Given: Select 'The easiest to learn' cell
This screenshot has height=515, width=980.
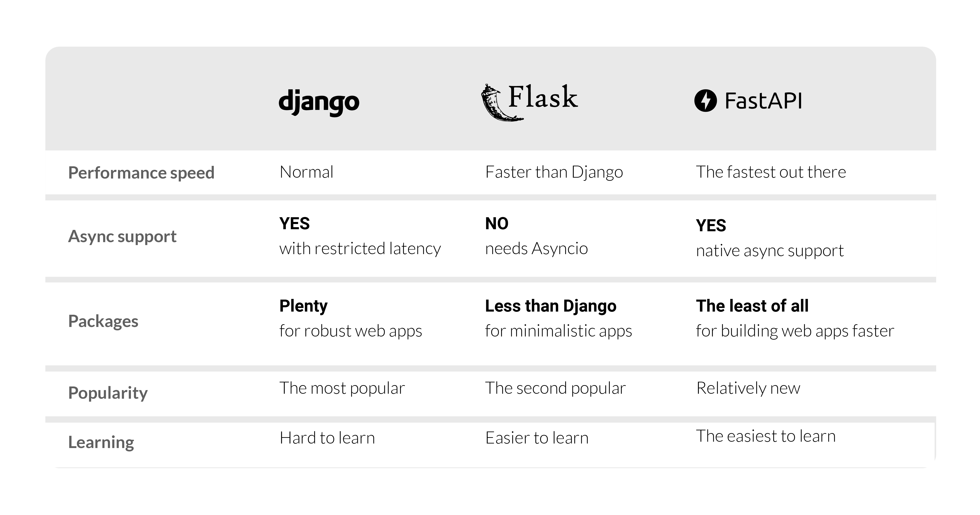Looking at the screenshot, I should coord(765,436).
